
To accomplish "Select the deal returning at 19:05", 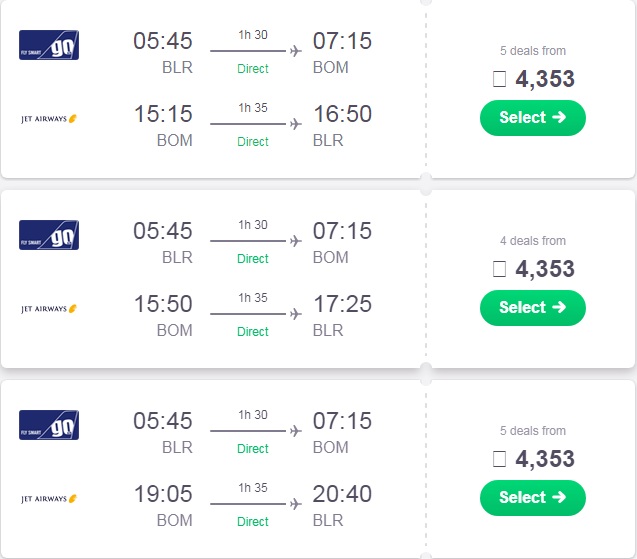I will (533, 498).
